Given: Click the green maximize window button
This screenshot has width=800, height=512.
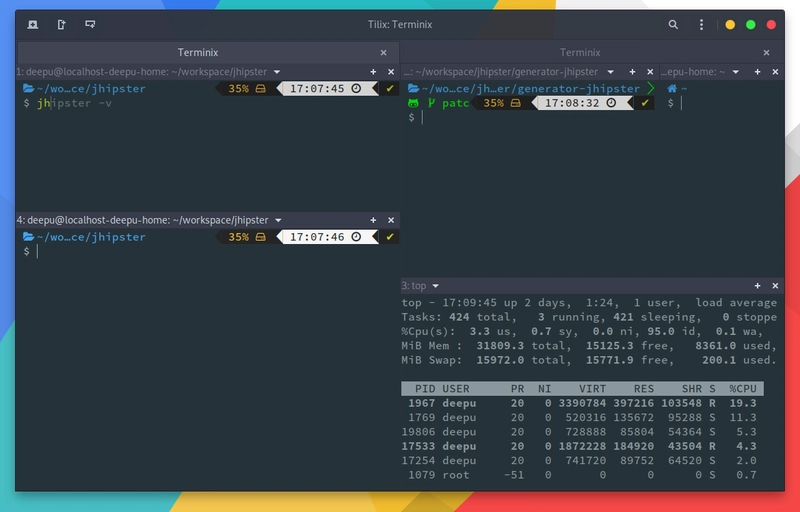Looking at the screenshot, I should pos(751,24).
